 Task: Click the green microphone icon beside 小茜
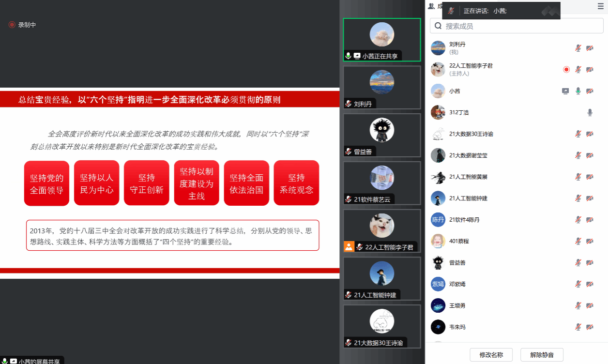pyautogui.click(x=578, y=91)
